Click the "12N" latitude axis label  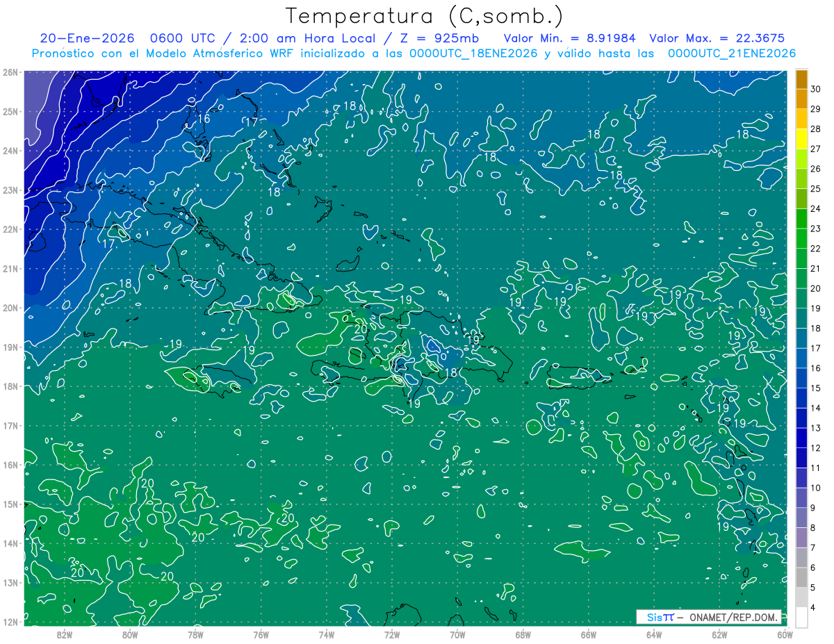pyautogui.click(x=10, y=622)
